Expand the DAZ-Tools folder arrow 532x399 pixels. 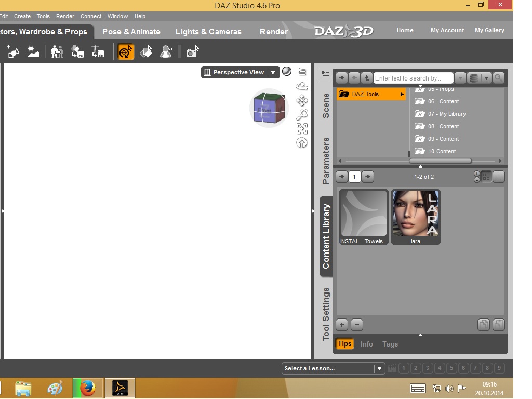402,94
